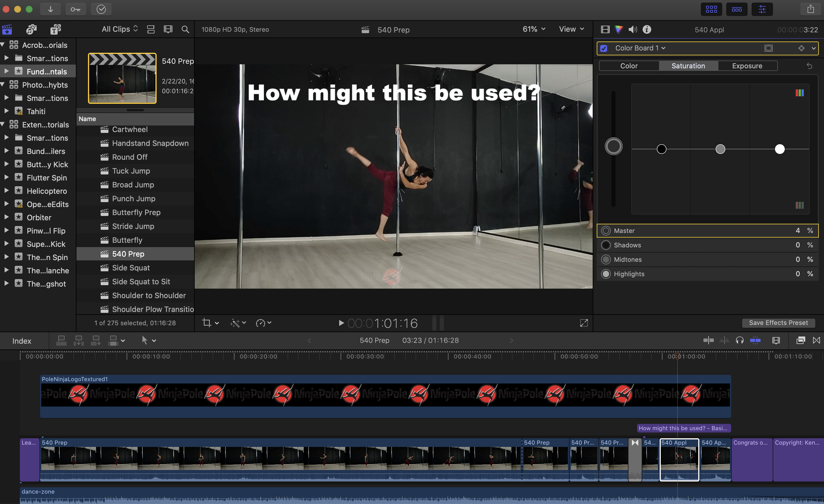Open titles and generators sidebar icon
The width and height of the screenshot is (824, 504).
click(x=55, y=29)
